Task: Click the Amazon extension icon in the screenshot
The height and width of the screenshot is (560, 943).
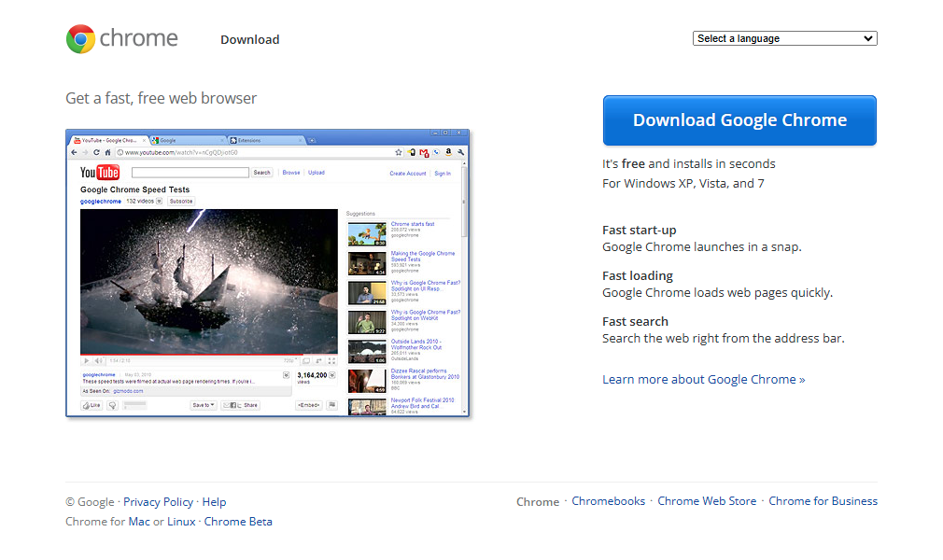Action: click(x=448, y=153)
